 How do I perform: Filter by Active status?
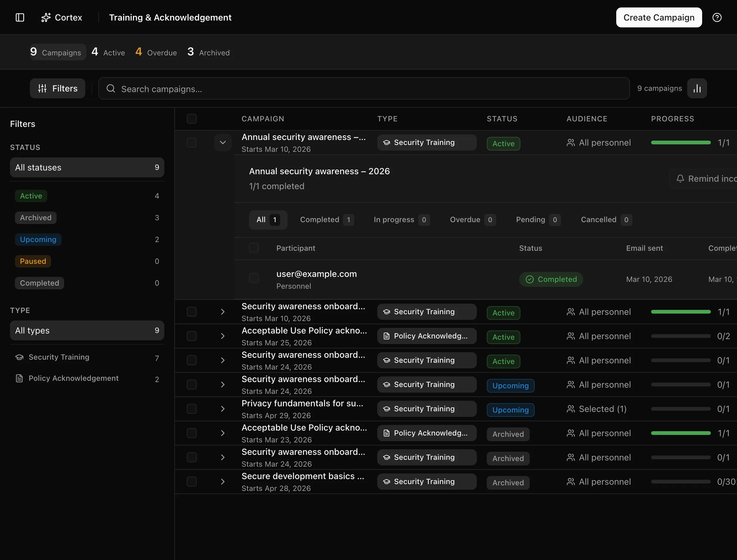(x=87, y=196)
